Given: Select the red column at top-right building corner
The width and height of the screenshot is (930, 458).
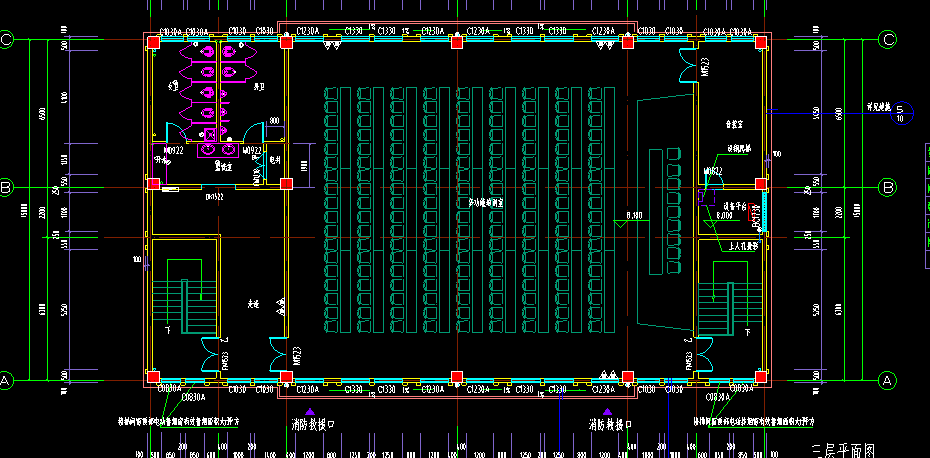Looking at the screenshot, I should (761, 42).
